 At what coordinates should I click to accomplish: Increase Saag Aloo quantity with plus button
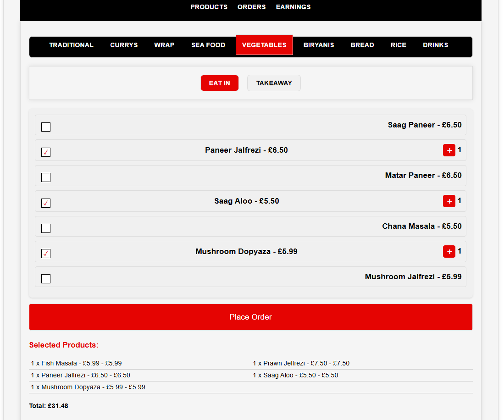(x=449, y=201)
